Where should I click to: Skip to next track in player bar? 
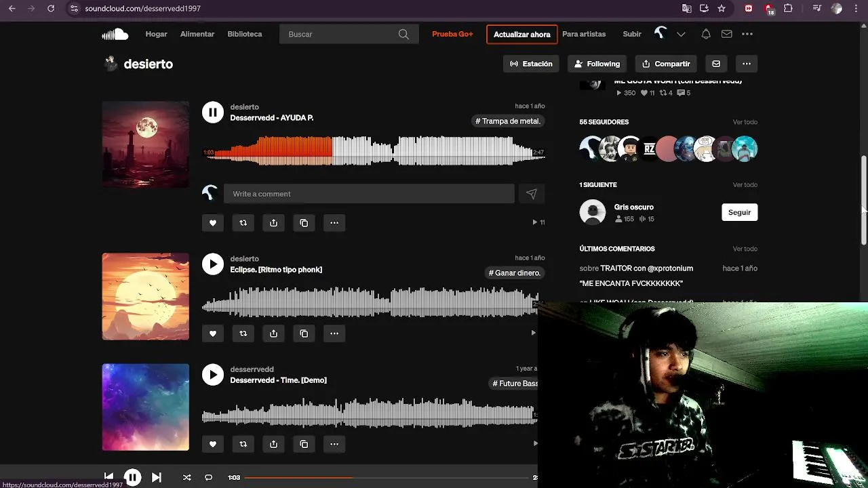point(156,477)
